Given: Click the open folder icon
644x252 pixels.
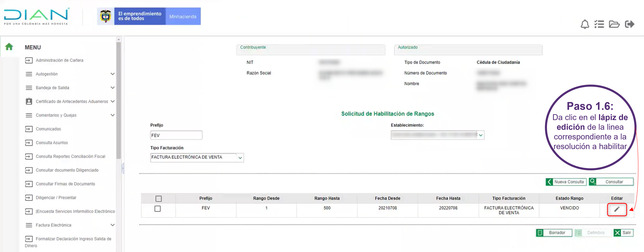Looking at the screenshot, I should click(x=614, y=24).
